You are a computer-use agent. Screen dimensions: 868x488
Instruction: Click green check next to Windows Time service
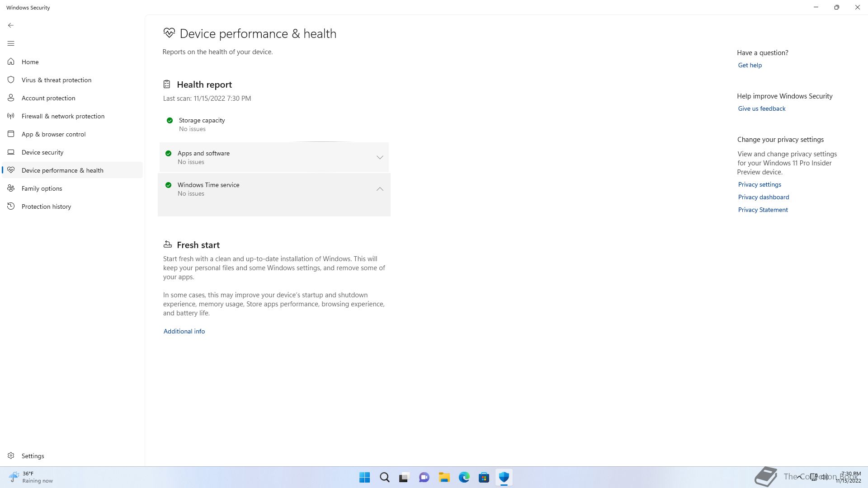(x=168, y=185)
